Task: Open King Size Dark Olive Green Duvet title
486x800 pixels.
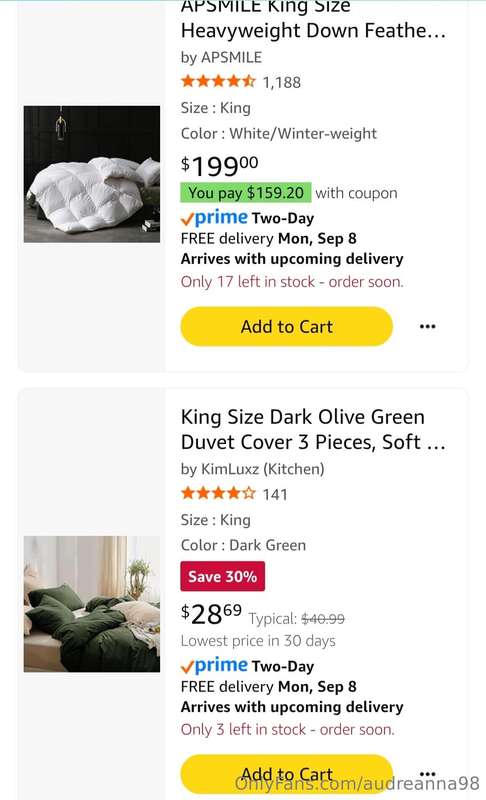Action: (x=313, y=430)
